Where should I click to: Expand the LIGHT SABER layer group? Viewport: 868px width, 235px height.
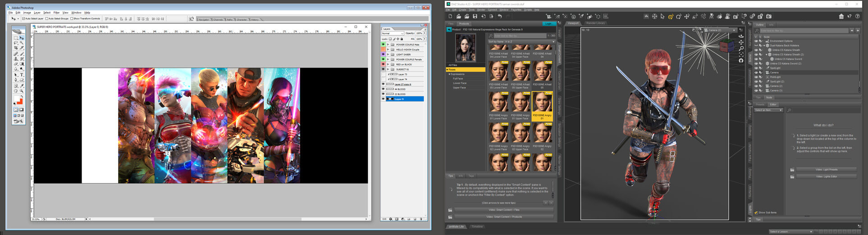coord(388,54)
